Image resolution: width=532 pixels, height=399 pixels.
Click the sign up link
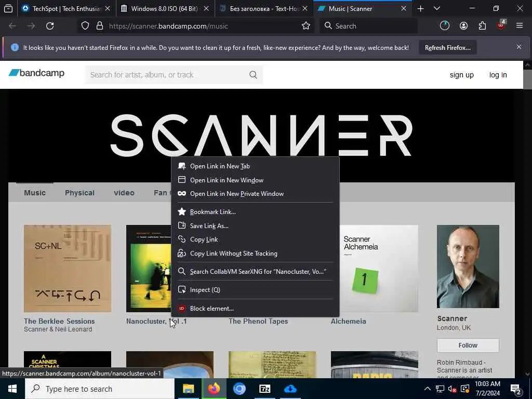click(461, 75)
